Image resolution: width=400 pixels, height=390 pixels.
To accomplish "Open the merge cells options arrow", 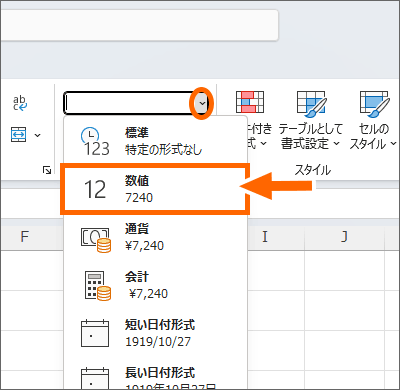I will point(38,135).
